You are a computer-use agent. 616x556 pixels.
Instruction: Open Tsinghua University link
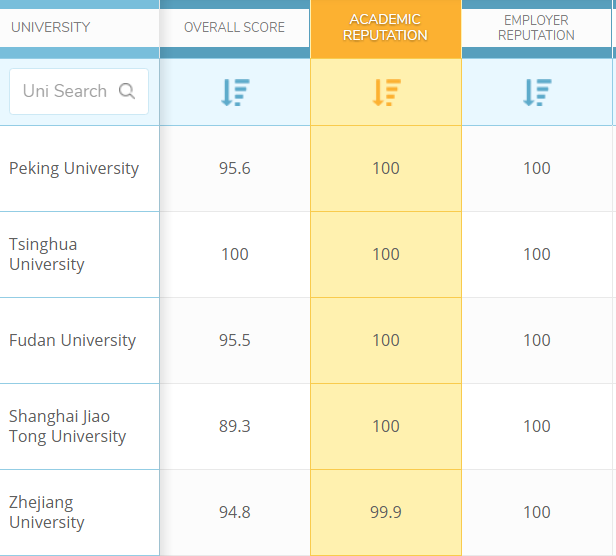click(47, 254)
